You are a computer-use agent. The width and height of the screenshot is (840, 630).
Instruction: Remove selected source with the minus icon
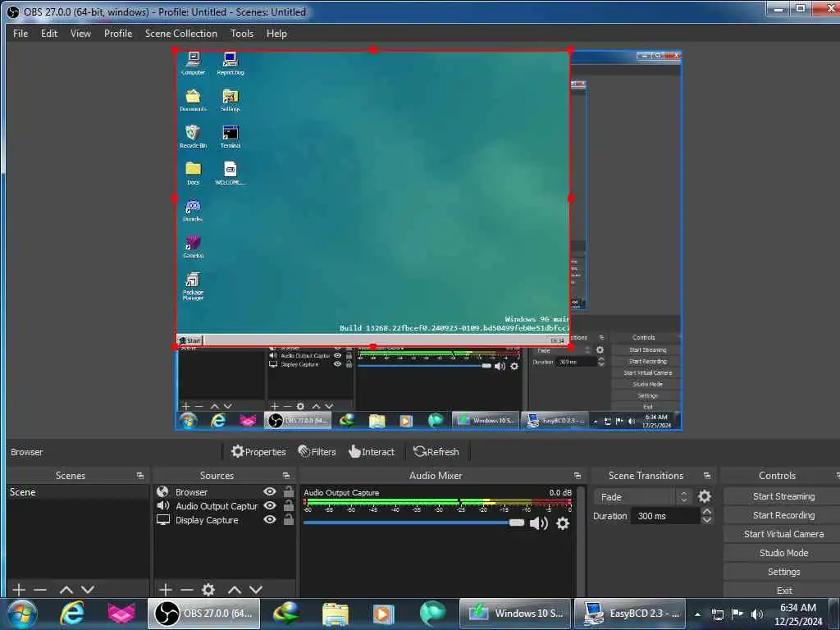click(187, 590)
